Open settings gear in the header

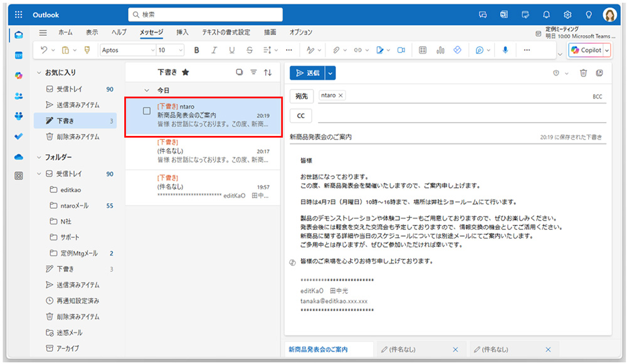pyautogui.click(x=567, y=15)
